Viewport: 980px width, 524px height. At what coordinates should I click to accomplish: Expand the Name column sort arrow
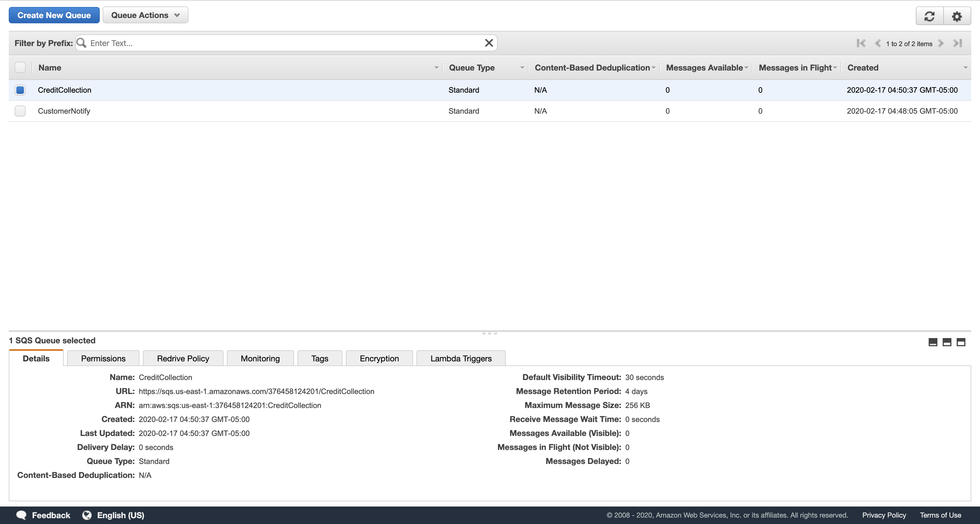point(436,68)
